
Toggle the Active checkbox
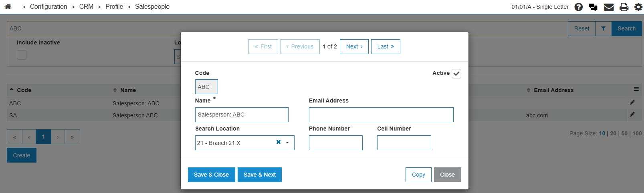point(456,74)
